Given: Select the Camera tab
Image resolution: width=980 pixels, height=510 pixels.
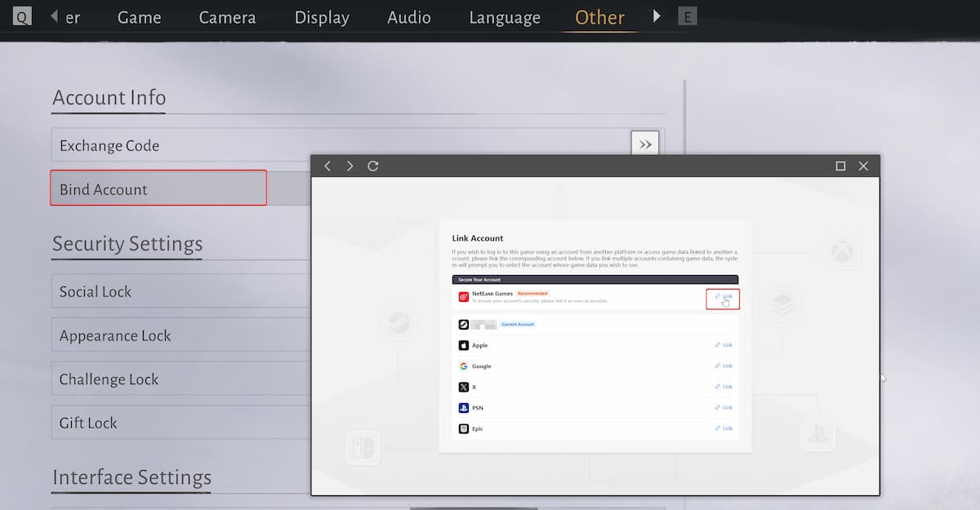Looking at the screenshot, I should (227, 17).
